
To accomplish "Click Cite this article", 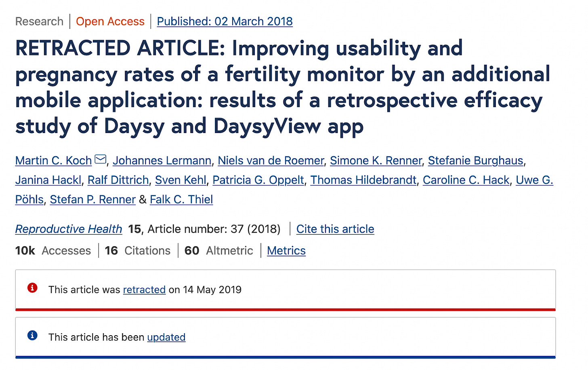I will tap(335, 229).
